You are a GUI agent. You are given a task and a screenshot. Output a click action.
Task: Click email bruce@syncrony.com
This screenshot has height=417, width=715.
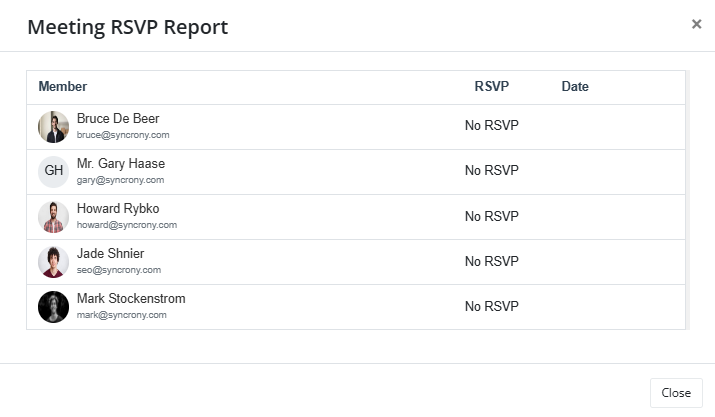click(123, 135)
